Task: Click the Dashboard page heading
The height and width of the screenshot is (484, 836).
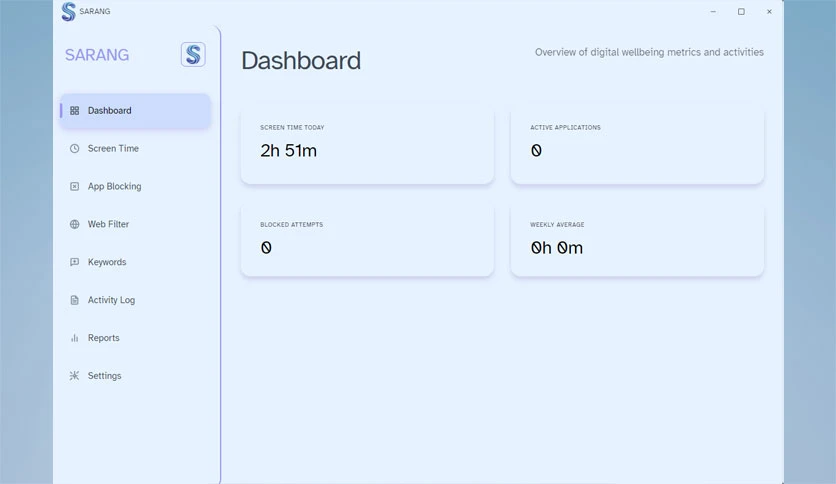Action: coord(301,60)
